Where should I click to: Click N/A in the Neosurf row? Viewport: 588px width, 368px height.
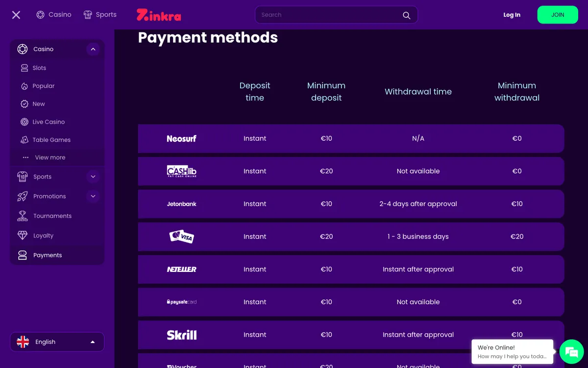tap(418, 138)
